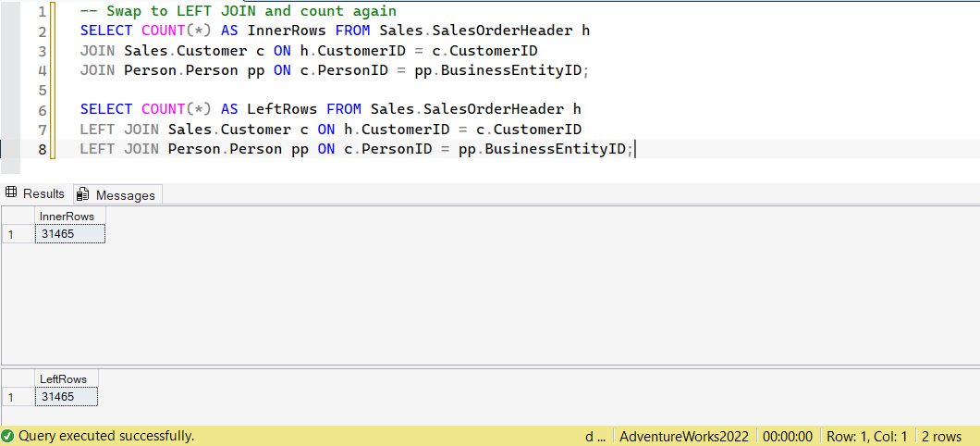This screenshot has width=980, height=446.
Task: Click the select-all corner of InnerRows grid
Action: click(18, 217)
